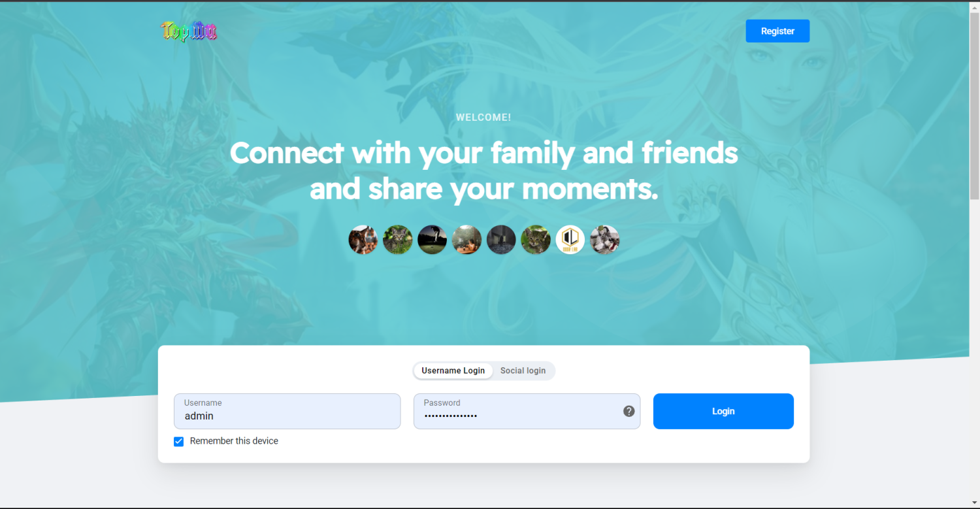
Task: Select the sixth avatar showing a tabby kitten
Action: click(536, 240)
